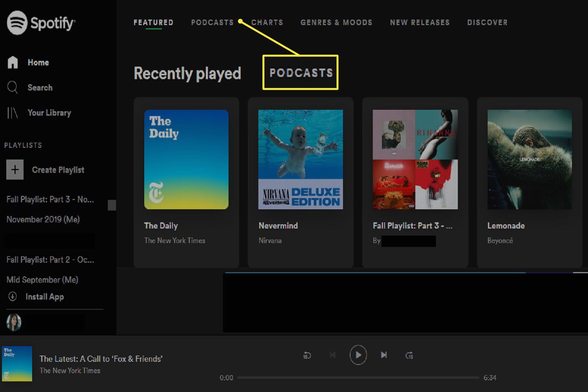Click the Spotify logo
The image size is (588, 392).
tap(41, 23)
